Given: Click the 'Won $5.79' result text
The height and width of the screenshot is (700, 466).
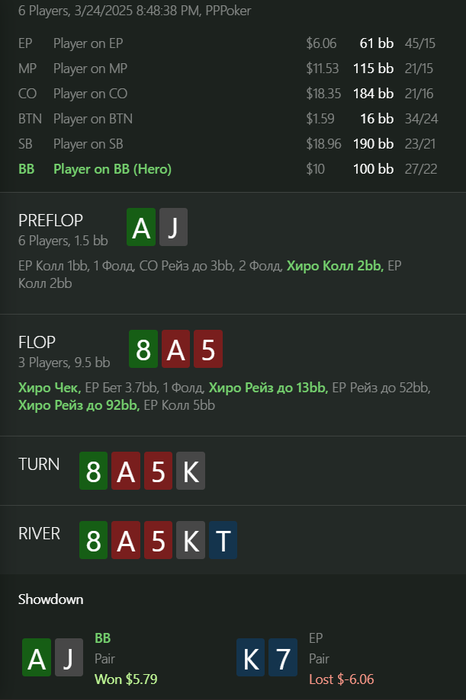Looking at the screenshot, I should (126, 679).
